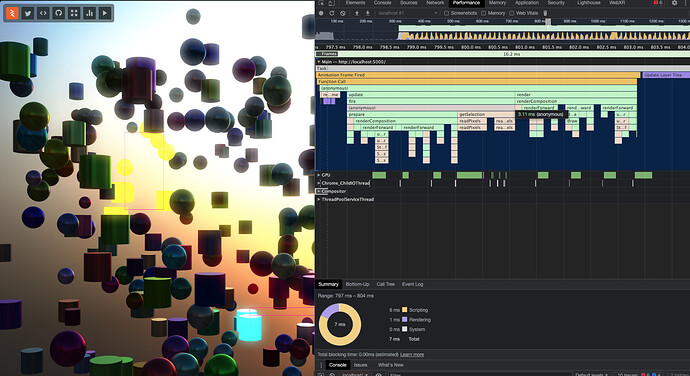Select the gray Task bar in flame chart

502,68
